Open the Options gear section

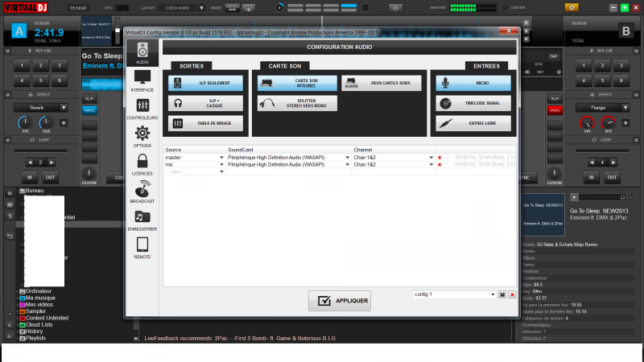pos(142,136)
